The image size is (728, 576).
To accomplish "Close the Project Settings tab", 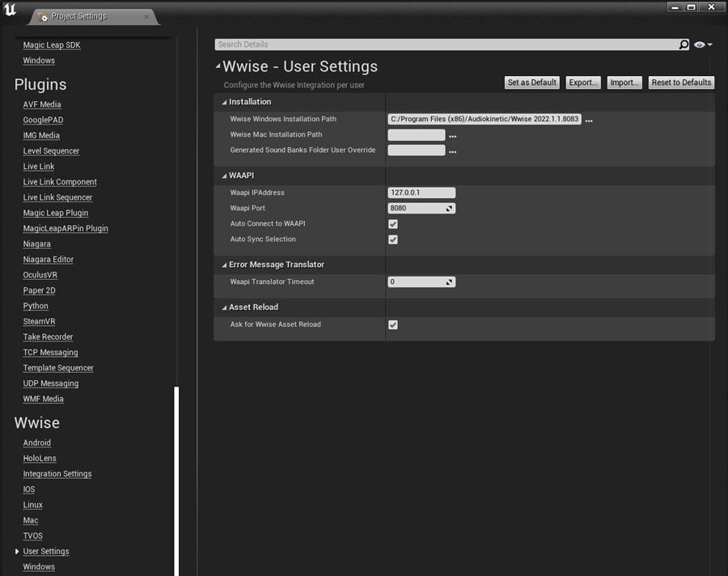I will 146,17.
